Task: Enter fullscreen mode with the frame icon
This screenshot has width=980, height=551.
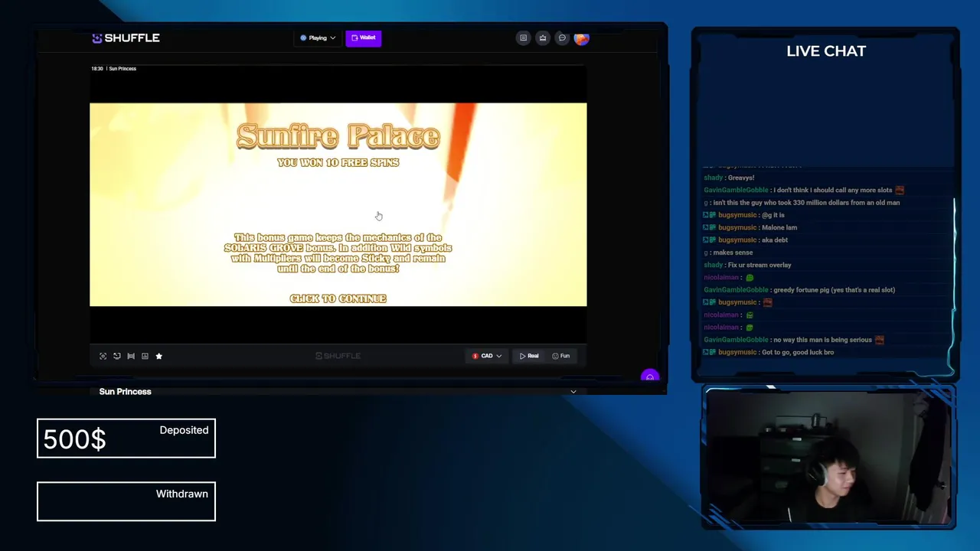Action: [x=103, y=356]
